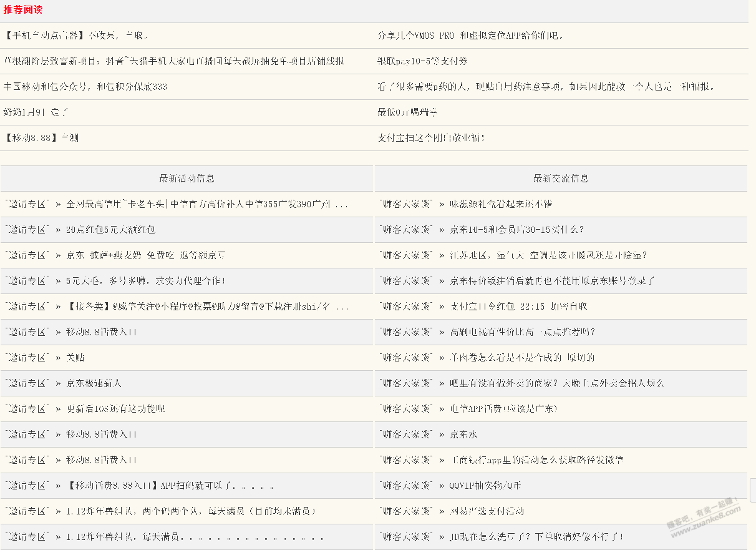Click 赚客大家谈 tag beside 网易严选支付活动
The width and height of the screenshot is (756, 550).
405,511
